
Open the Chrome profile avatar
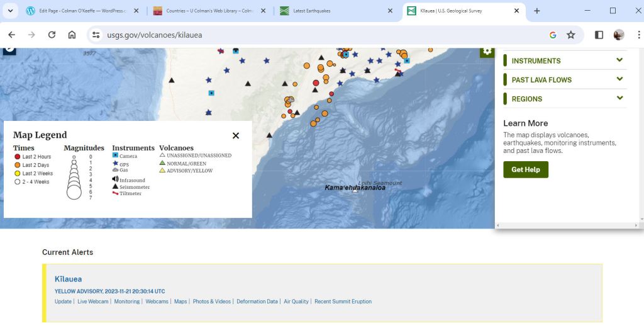click(x=619, y=35)
